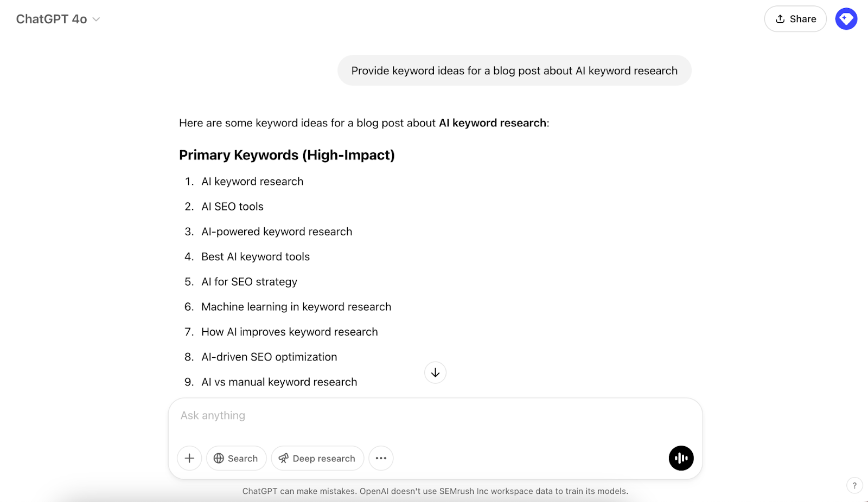Click the telescope icon in Deep research
This screenshot has height=502, width=868.
click(284, 458)
